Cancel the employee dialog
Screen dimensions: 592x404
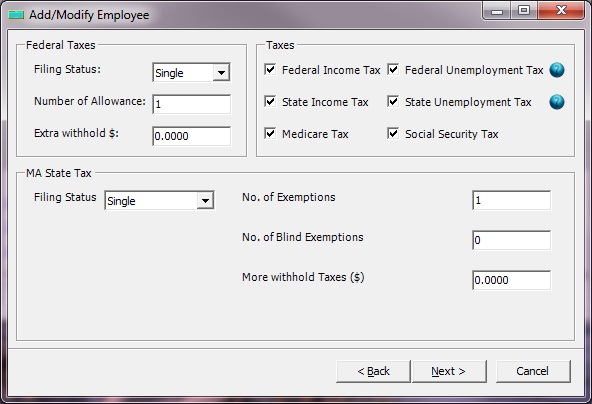(x=533, y=371)
